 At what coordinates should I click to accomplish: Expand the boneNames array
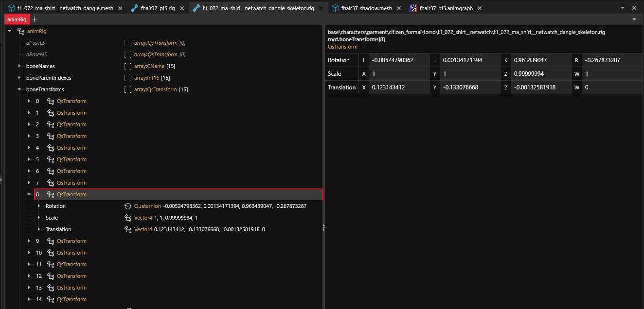[x=19, y=66]
